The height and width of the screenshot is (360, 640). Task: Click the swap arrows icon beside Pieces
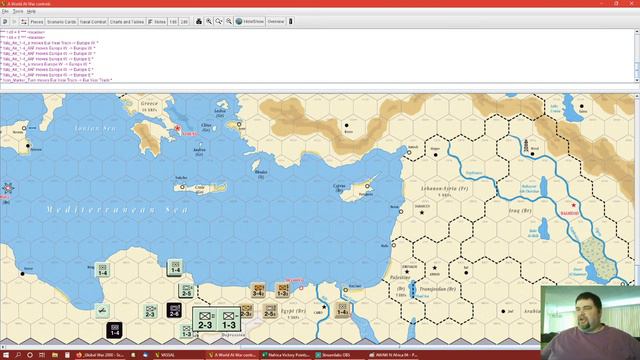point(24,22)
